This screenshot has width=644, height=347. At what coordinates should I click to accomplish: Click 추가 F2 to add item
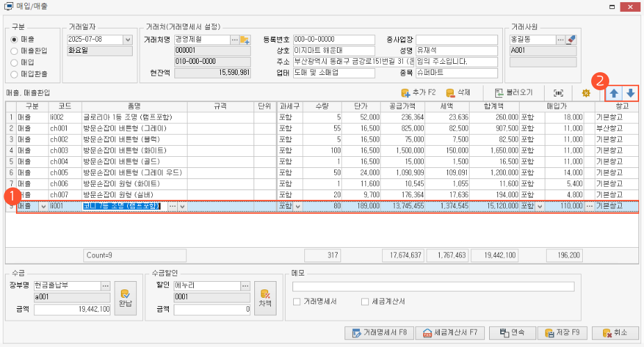pos(418,93)
